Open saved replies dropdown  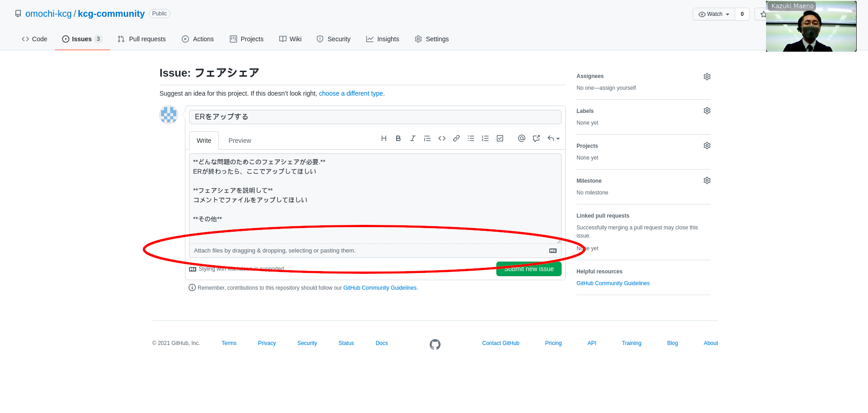tap(553, 138)
